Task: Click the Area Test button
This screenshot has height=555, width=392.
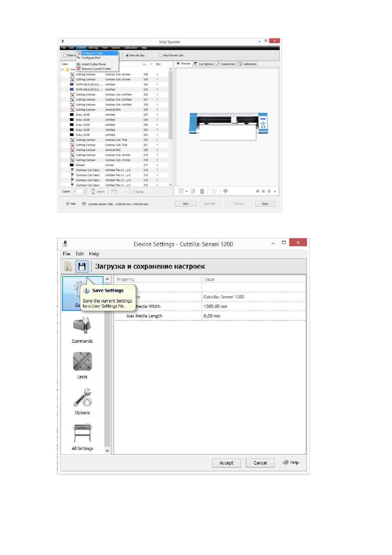Action: [x=209, y=204]
